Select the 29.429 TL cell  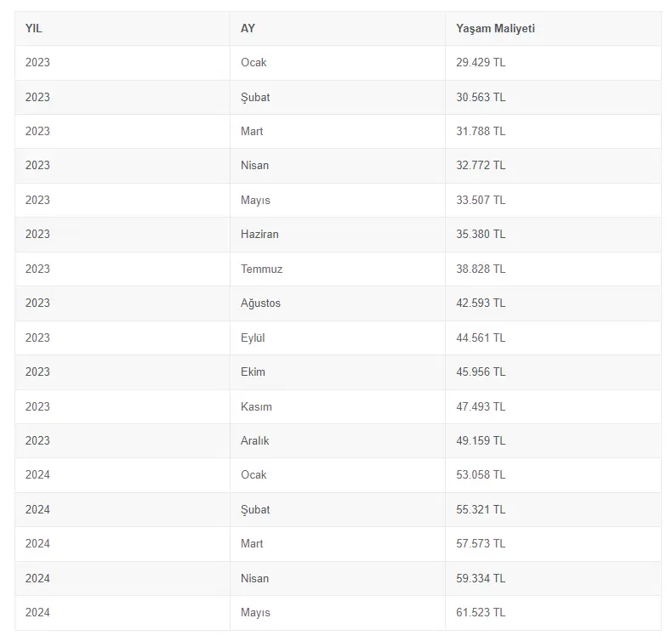[481, 63]
